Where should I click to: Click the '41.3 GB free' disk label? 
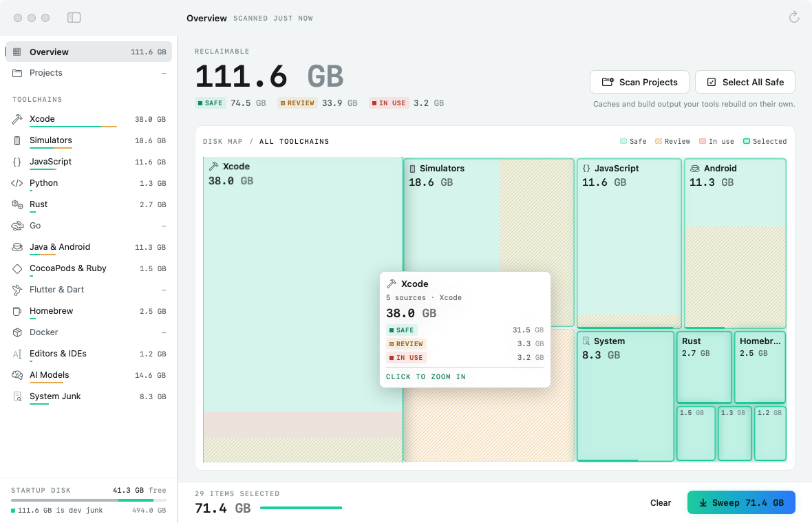[139, 491]
